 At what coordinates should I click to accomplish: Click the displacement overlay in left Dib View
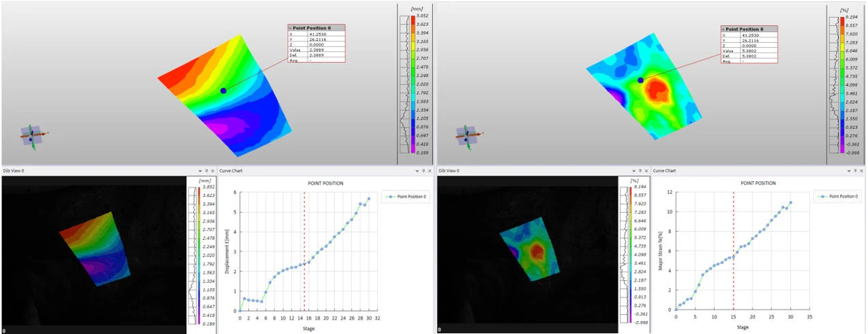pyautogui.click(x=95, y=249)
